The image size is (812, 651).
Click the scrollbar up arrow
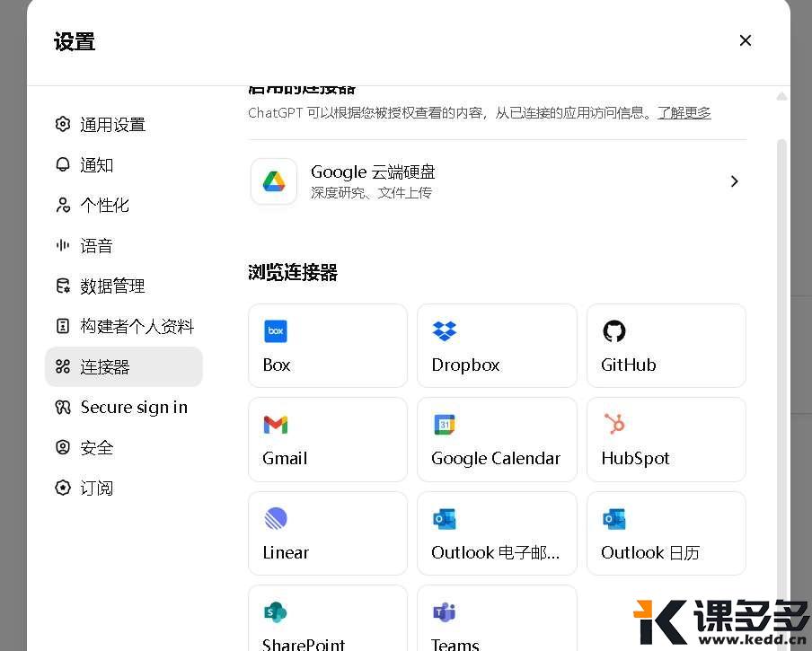coord(782,96)
